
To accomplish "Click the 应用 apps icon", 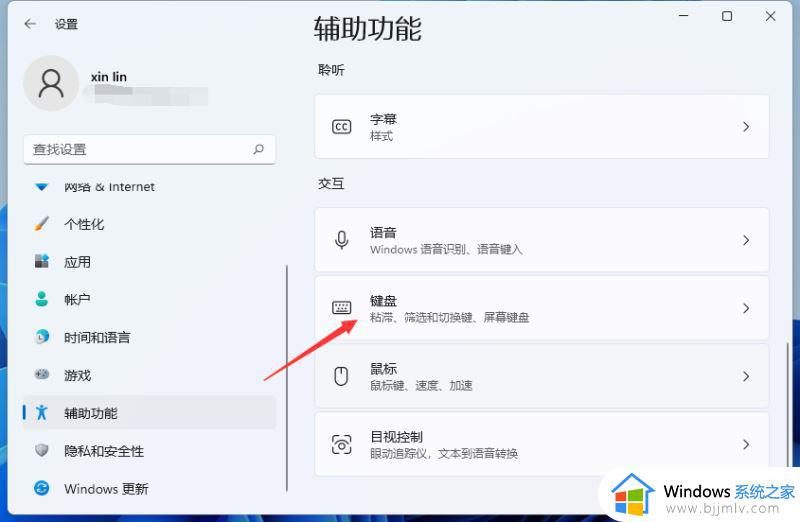I will [42, 261].
